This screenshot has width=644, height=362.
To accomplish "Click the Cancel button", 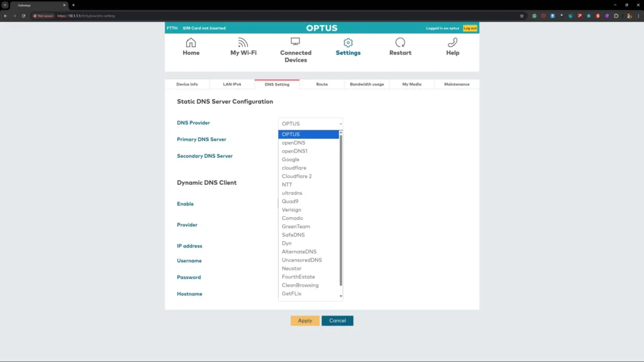I will pyautogui.click(x=337, y=321).
